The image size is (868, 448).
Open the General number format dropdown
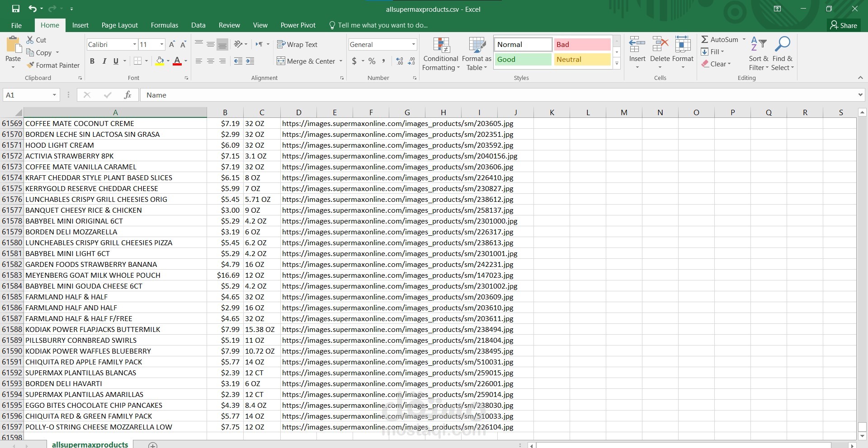413,44
